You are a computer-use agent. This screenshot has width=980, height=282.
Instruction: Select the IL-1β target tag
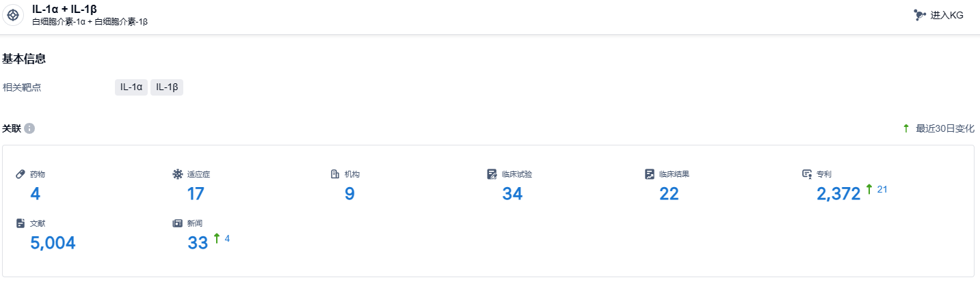[x=167, y=87]
